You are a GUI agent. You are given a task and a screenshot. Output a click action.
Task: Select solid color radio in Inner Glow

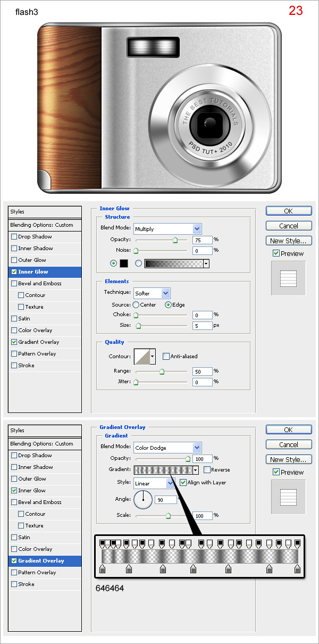click(x=113, y=263)
